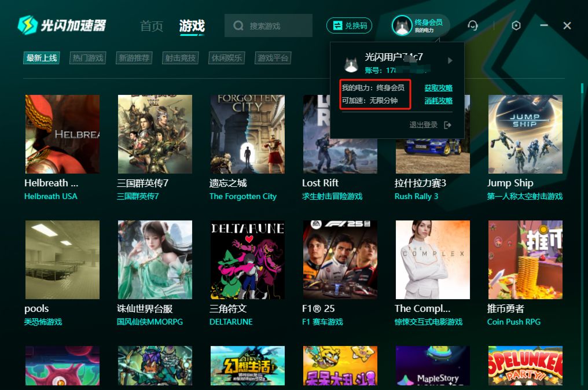This screenshot has width=588, height=390.
Task: Click the 拉什拉力赛3 title
Action: [x=420, y=183]
